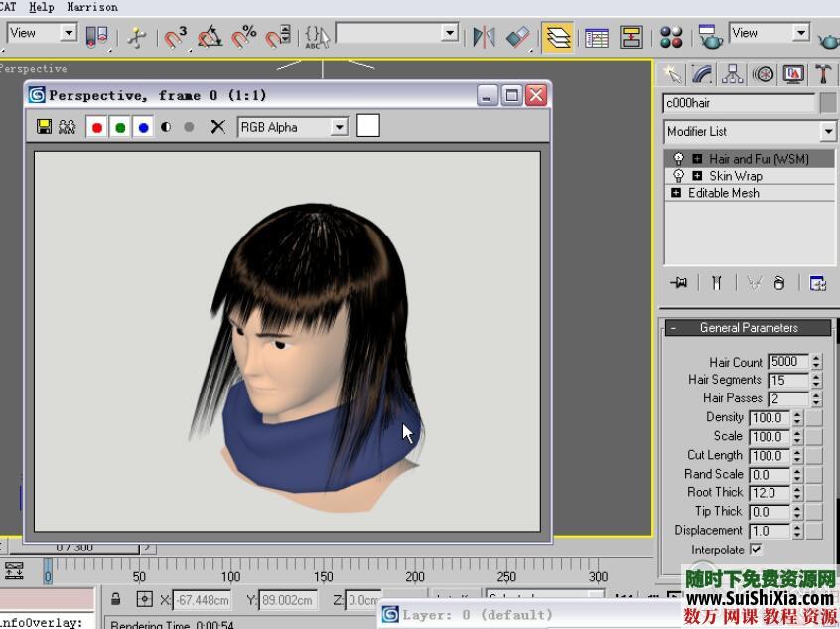
Task: Toggle the Hair and Fur (WSM) lightbulb off
Action: click(x=677, y=158)
